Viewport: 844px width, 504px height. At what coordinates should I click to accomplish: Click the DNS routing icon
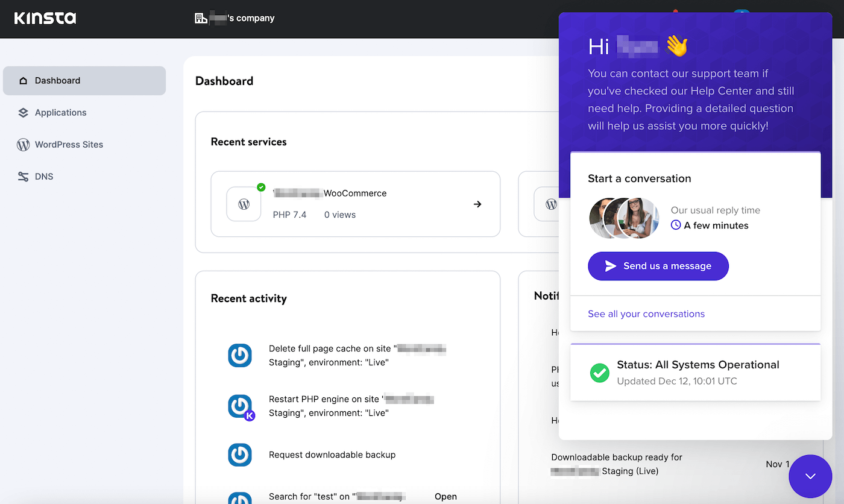pos(23,177)
